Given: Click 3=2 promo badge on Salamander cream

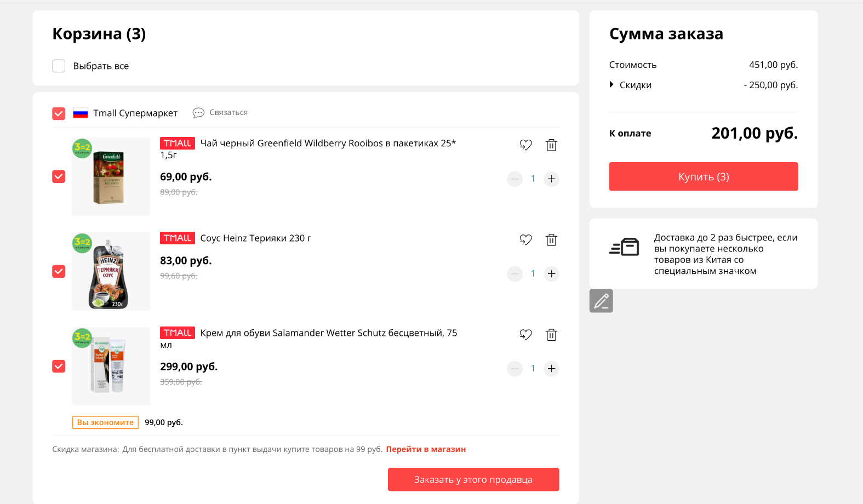Looking at the screenshot, I should click(x=82, y=337).
